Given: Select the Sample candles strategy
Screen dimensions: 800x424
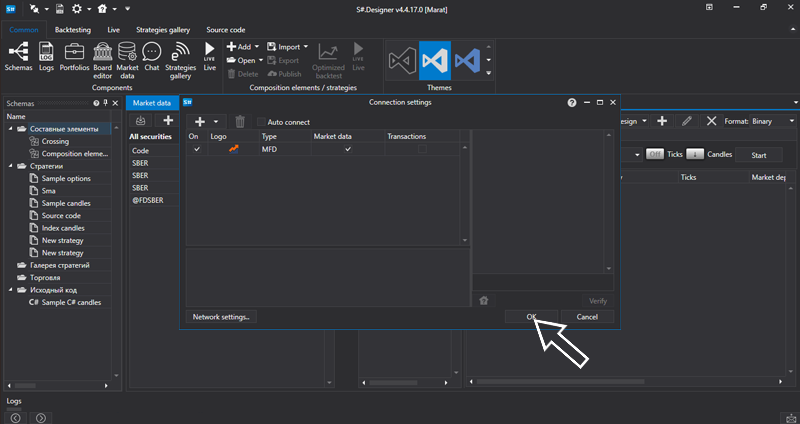Looking at the screenshot, I should tap(66, 203).
